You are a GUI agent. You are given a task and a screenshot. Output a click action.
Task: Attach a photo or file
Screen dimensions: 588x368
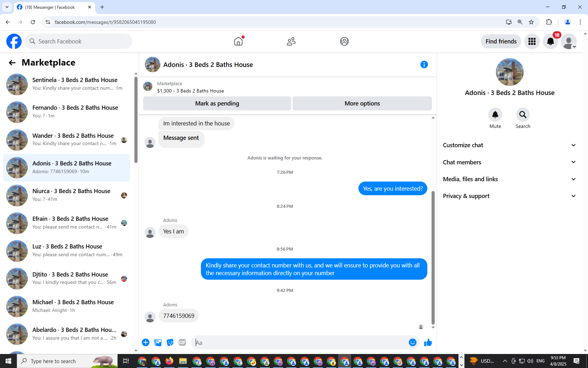(x=158, y=342)
